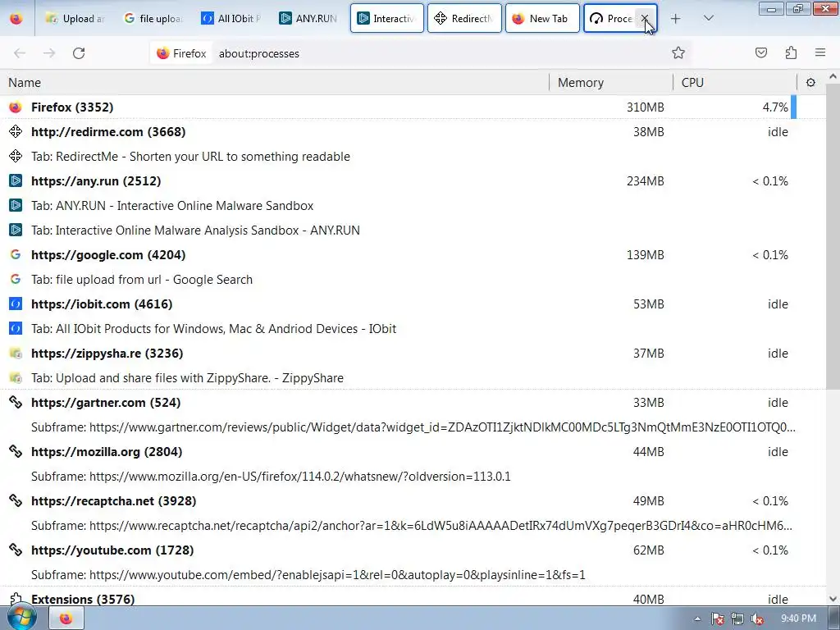Image resolution: width=840 pixels, height=630 pixels.
Task: Show hidden system tray icons
Action: tap(697, 619)
